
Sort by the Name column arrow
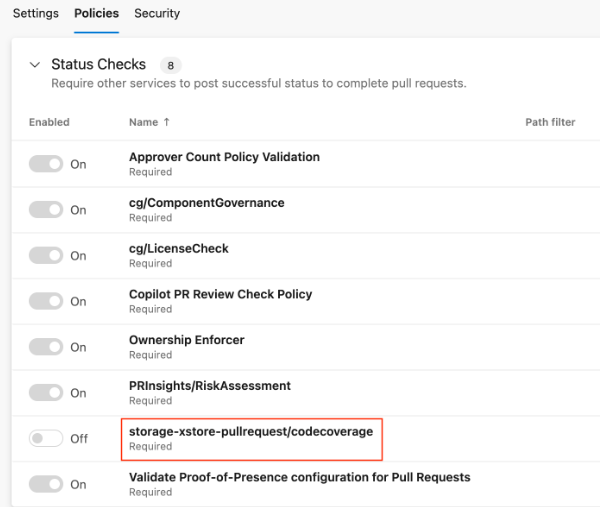[x=166, y=122]
